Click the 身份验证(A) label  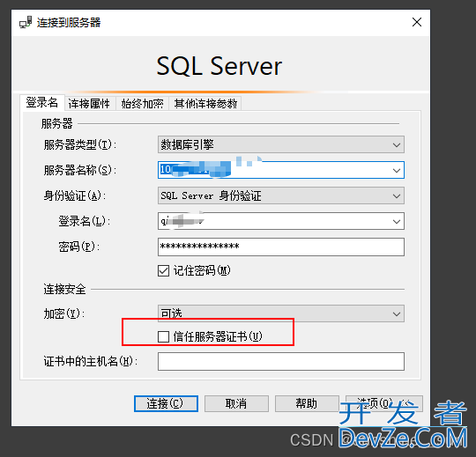(75, 195)
